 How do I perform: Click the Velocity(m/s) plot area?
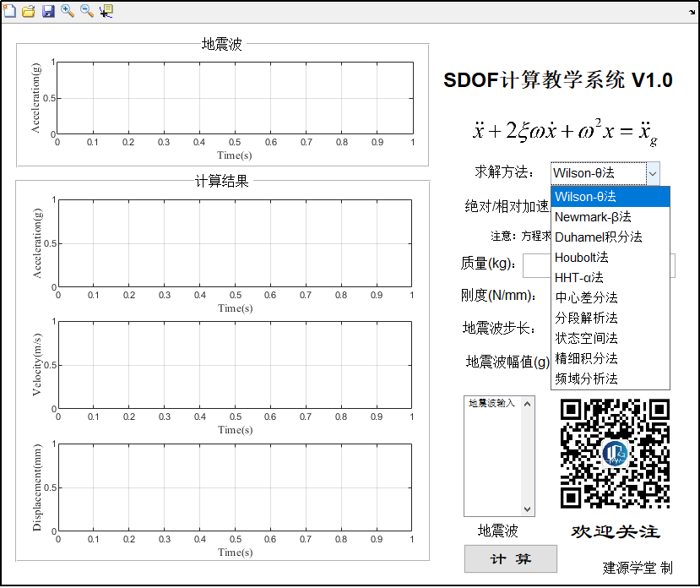point(235,365)
